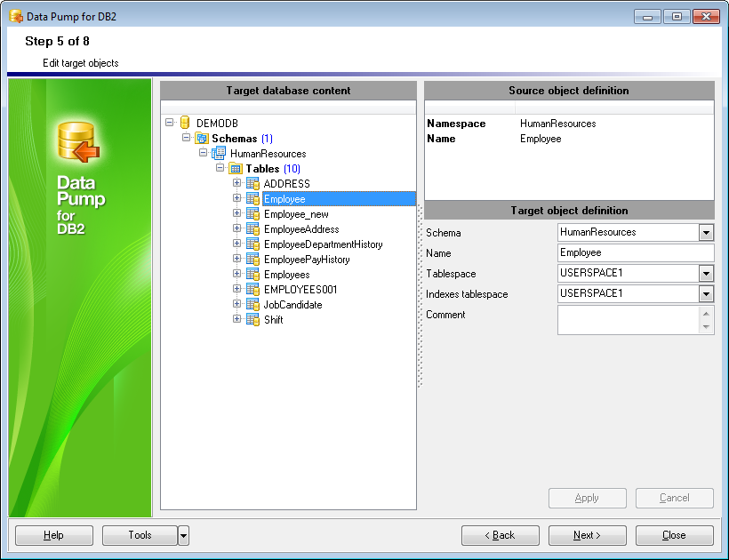Image resolution: width=729 pixels, height=560 pixels.
Task: Click the Shift table icon
Action: click(x=252, y=320)
